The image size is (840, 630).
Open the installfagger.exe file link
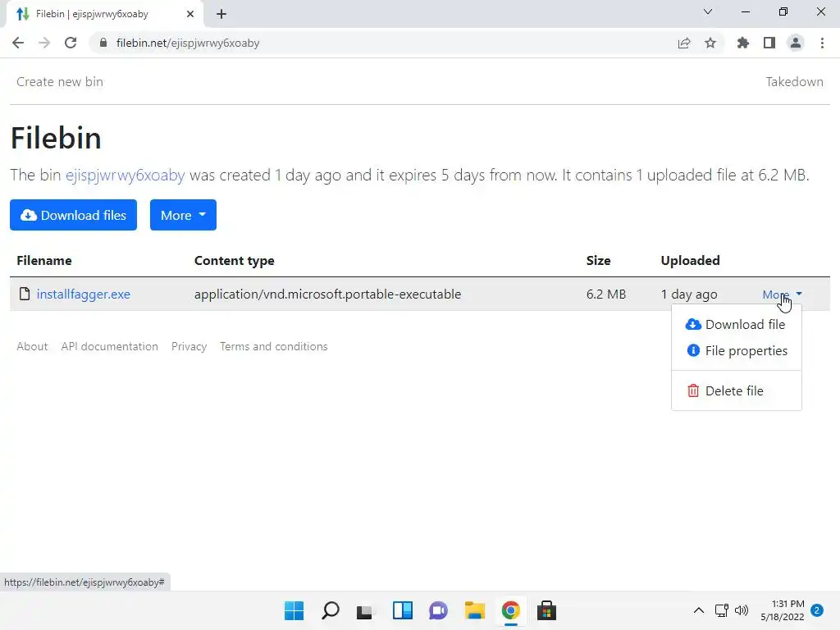(x=84, y=294)
